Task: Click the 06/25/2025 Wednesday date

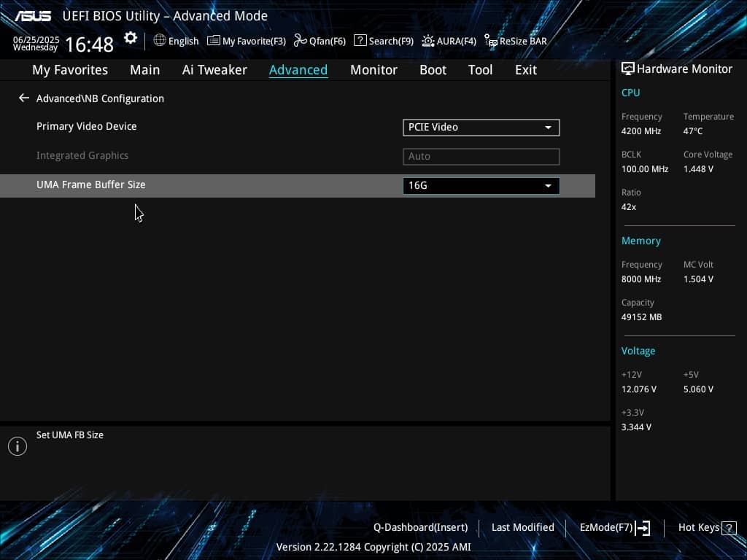Action: 36,43
